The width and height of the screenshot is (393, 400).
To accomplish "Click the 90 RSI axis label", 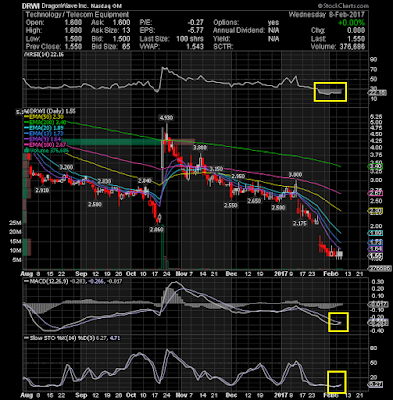I will pyautogui.click(x=374, y=60).
